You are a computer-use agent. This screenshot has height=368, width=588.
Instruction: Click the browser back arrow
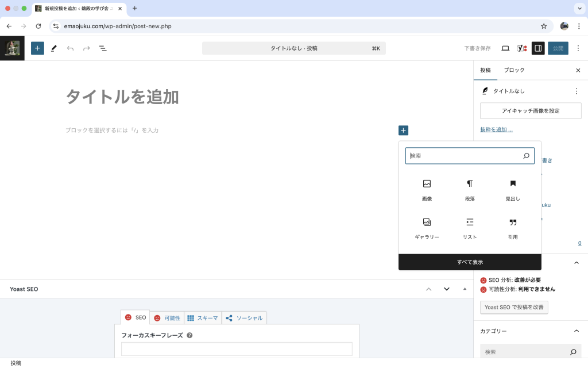pyautogui.click(x=9, y=26)
